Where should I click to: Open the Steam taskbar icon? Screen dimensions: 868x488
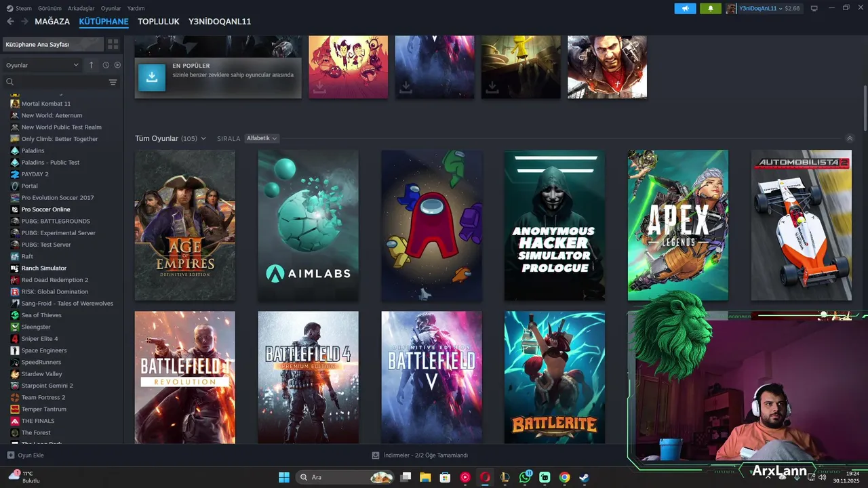(x=584, y=477)
